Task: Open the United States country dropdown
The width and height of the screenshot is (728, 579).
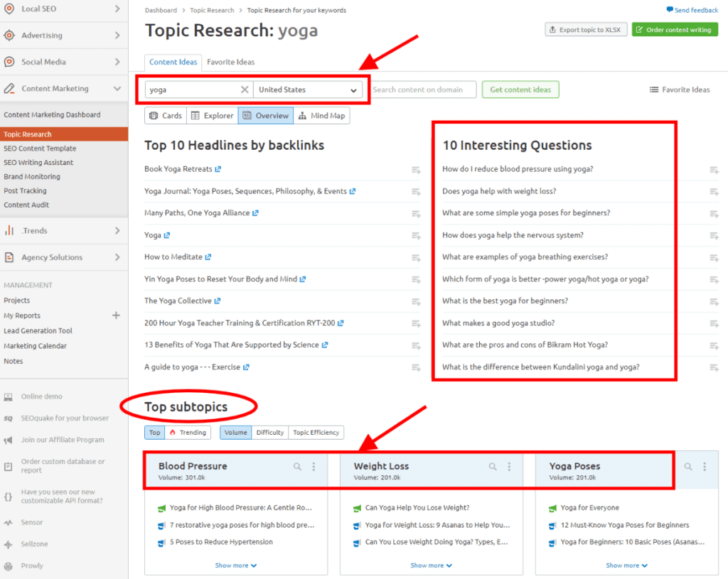Action: click(x=309, y=90)
